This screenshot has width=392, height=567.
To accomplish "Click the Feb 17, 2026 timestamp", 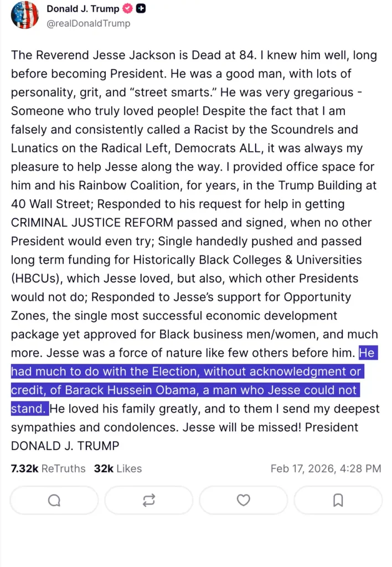I will 326,468.
